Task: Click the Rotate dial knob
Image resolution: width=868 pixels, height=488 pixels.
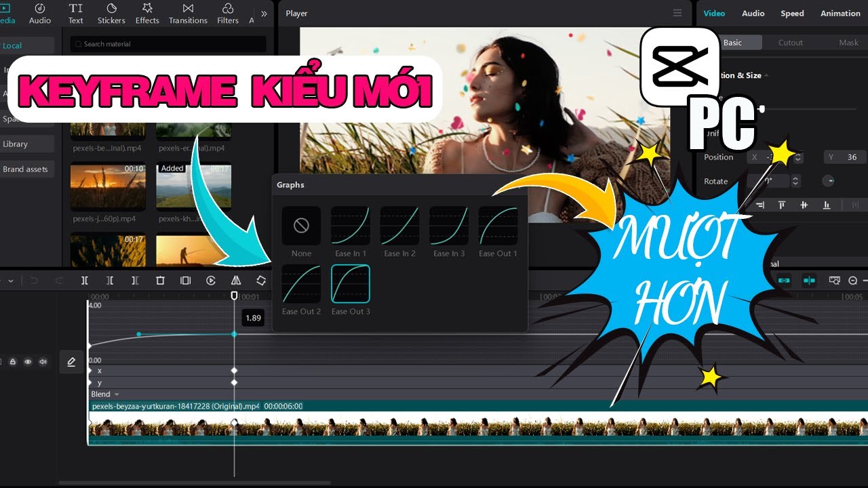Action: point(828,181)
